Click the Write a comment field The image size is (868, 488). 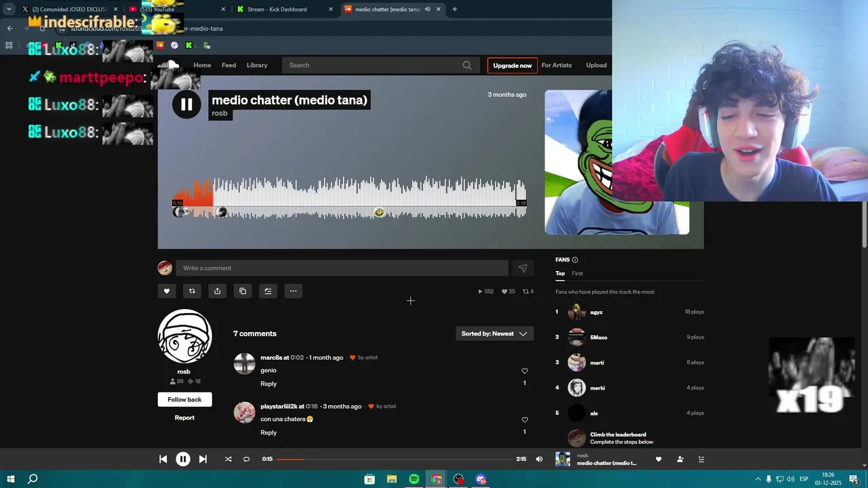(342, 268)
